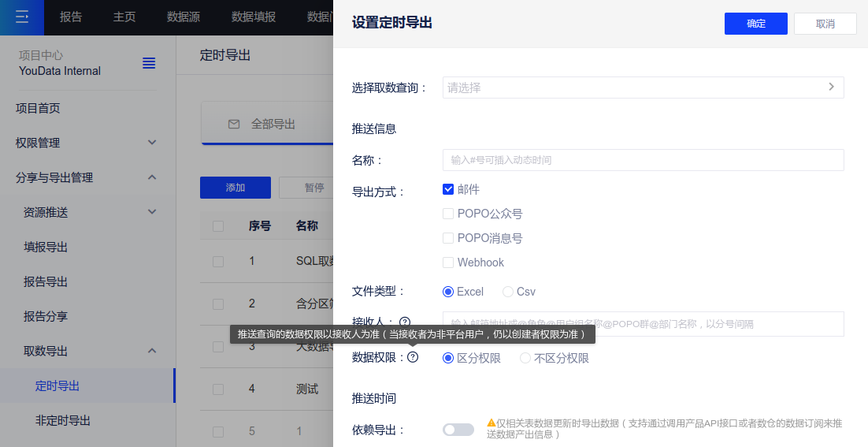Click the help icon beside 数据权限
Screen dimensions: 868x447
[x=413, y=357]
